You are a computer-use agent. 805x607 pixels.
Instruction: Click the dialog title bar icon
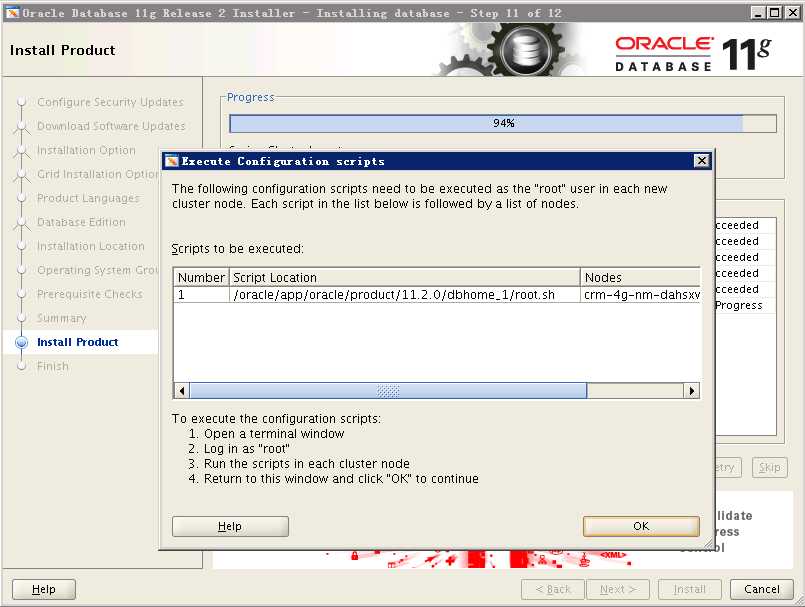click(171, 161)
